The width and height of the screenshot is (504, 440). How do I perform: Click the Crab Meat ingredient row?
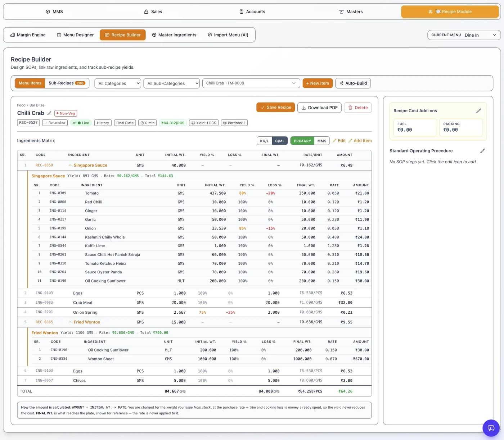pos(194,303)
